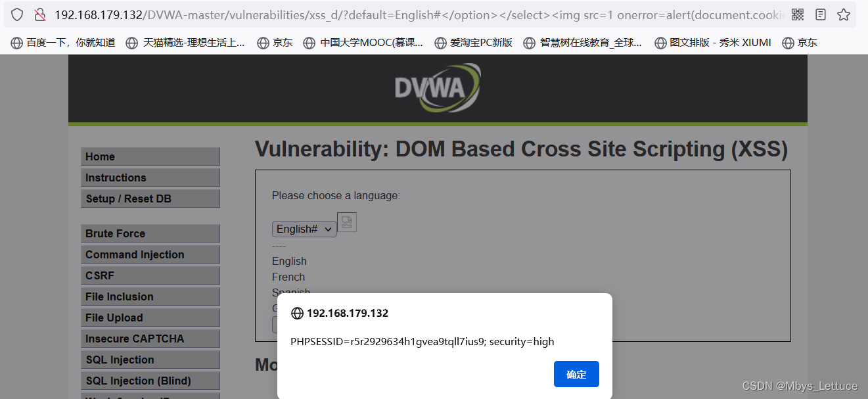The width and height of the screenshot is (868, 399).
Task: Navigate to the CSRF vulnerability page
Action: pos(150,275)
